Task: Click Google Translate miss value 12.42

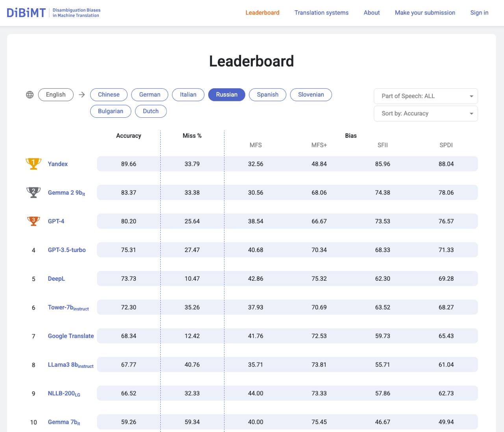Action: point(192,336)
